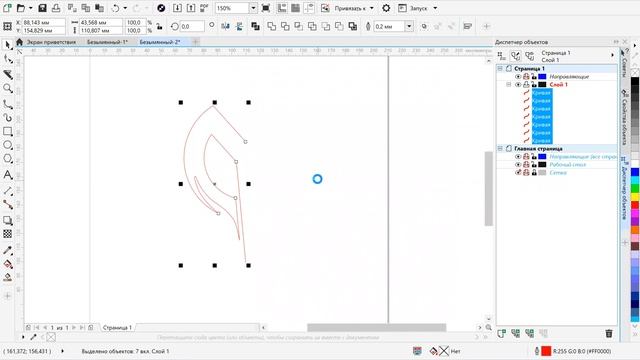
Task: Toggle edit lock of Слой 1
Action: (534, 84)
